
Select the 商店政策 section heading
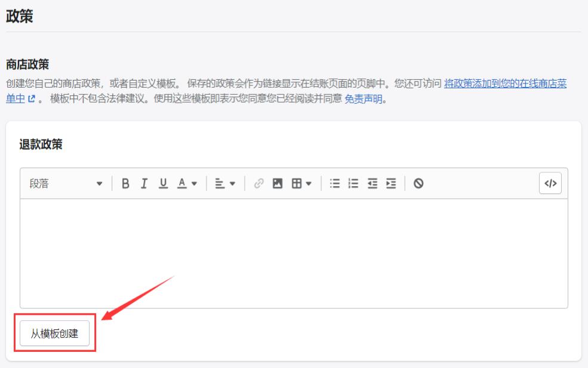point(27,64)
